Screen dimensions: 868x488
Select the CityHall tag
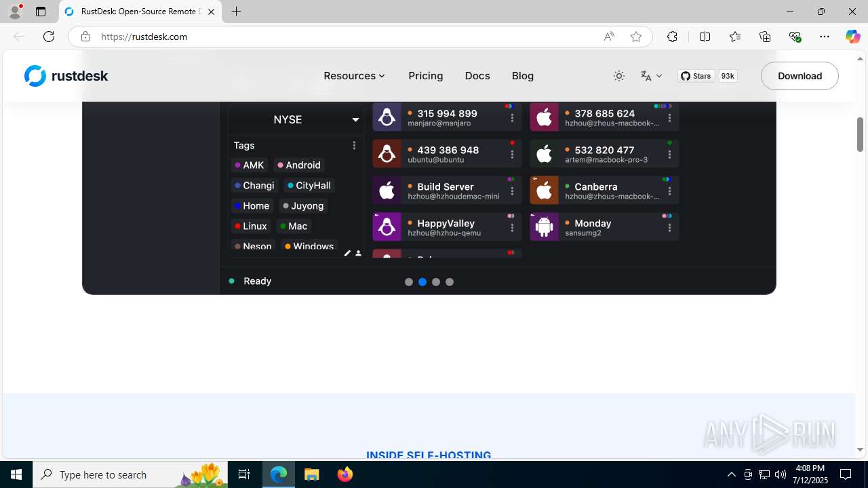tap(309, 186)
